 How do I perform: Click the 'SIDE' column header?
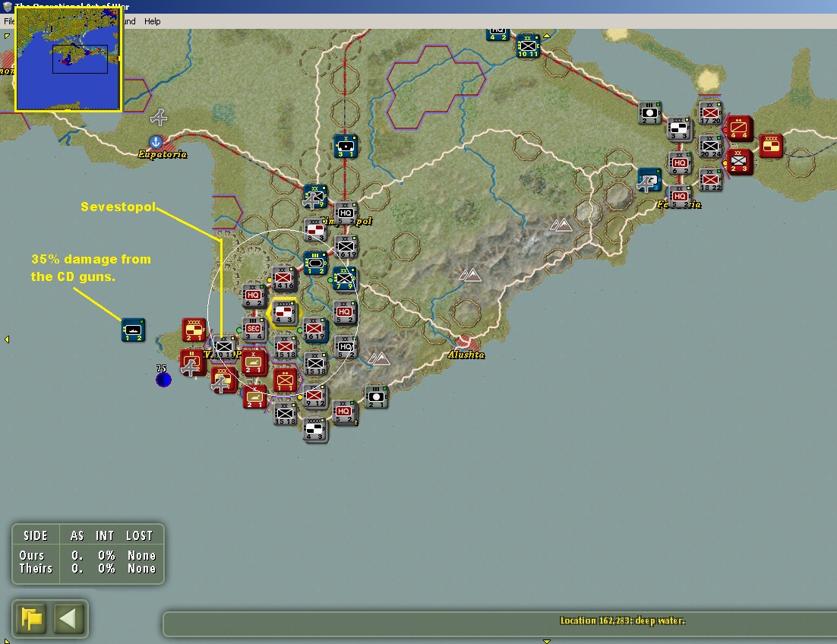(35, 535)
